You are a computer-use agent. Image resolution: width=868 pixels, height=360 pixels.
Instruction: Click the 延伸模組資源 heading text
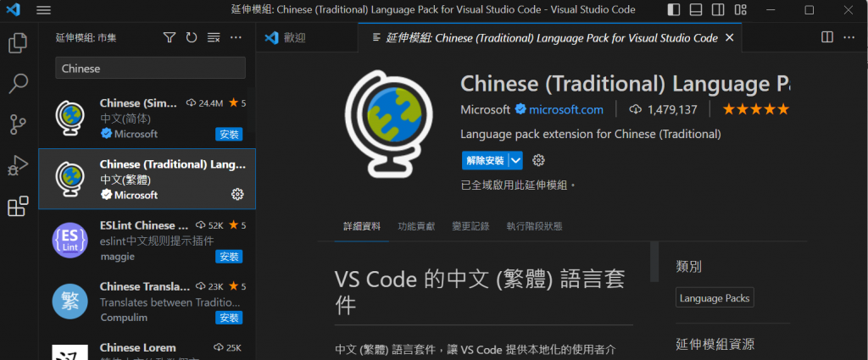coord(715,344)
